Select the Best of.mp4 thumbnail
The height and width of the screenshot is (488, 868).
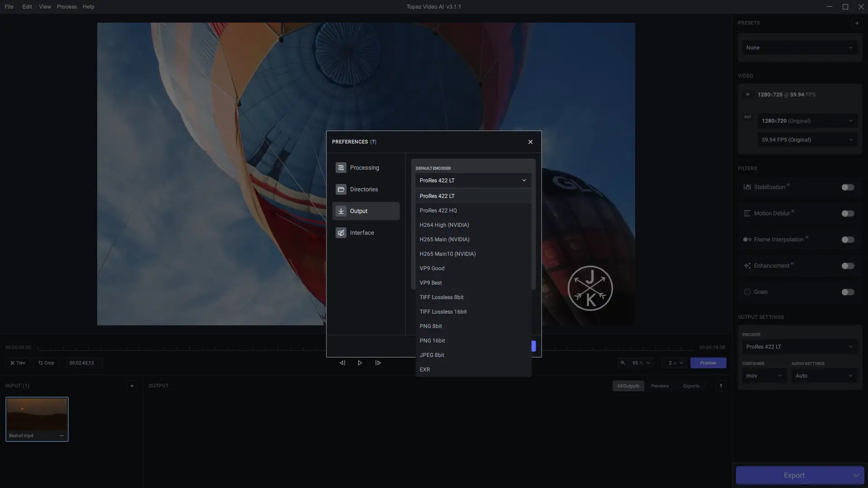click(x=37, y=414)
